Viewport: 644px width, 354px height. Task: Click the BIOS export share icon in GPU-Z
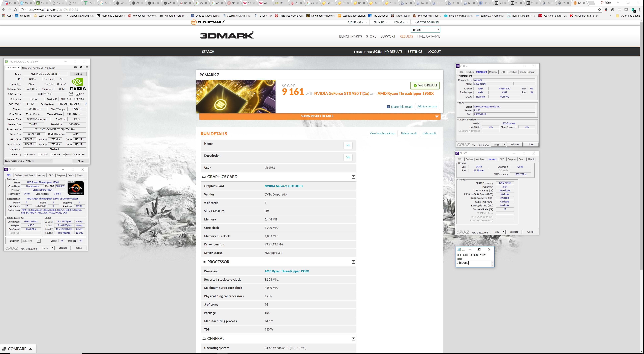point(71,94)
